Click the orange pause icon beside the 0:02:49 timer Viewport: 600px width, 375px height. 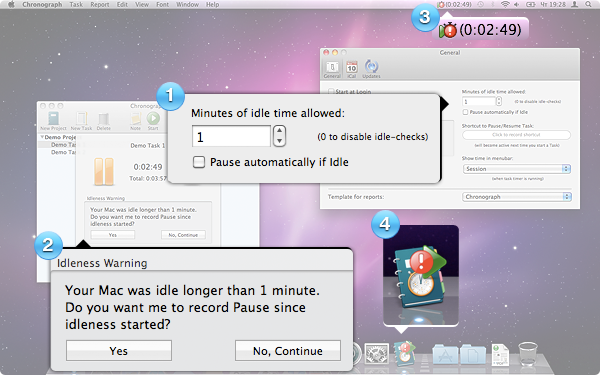[x=104, y=171]
